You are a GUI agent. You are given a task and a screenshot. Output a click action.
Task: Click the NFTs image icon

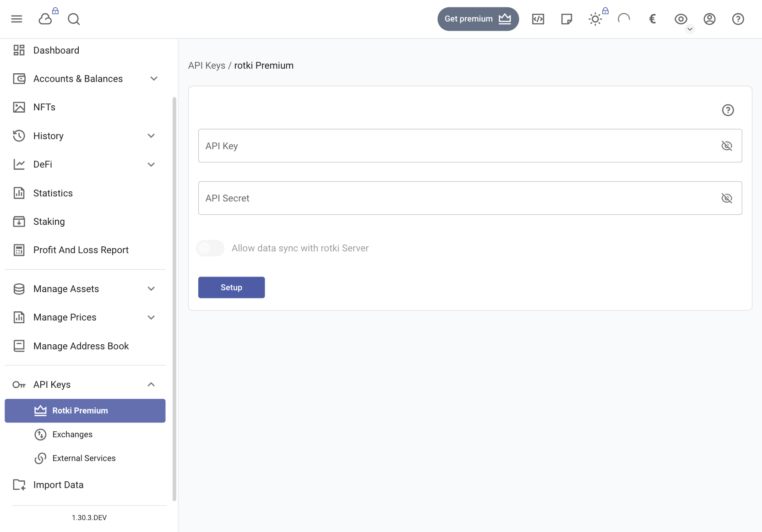[x=19, y=107]
